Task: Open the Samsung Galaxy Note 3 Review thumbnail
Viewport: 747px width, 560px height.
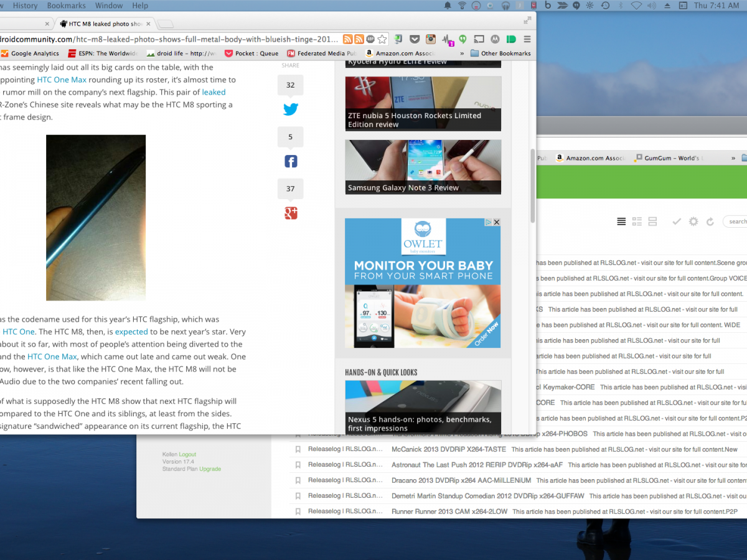Action: pyautogui.click(x=423, y=167)
